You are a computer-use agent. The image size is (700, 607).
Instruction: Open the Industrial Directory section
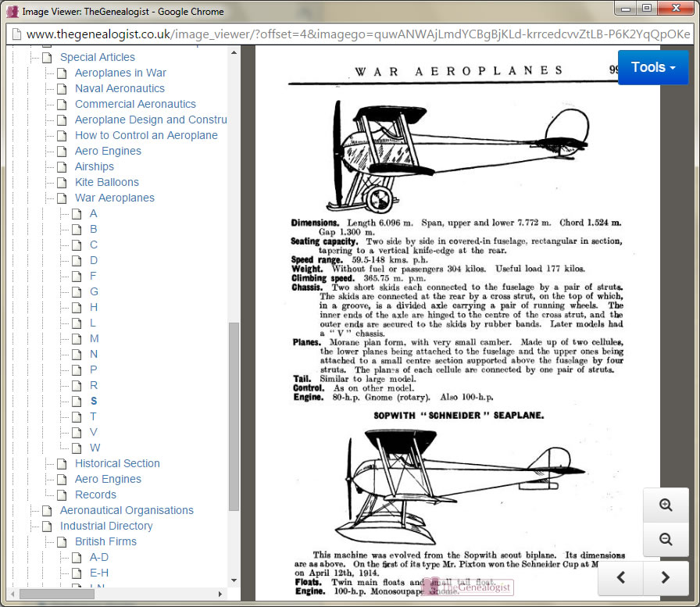[106, 526]
